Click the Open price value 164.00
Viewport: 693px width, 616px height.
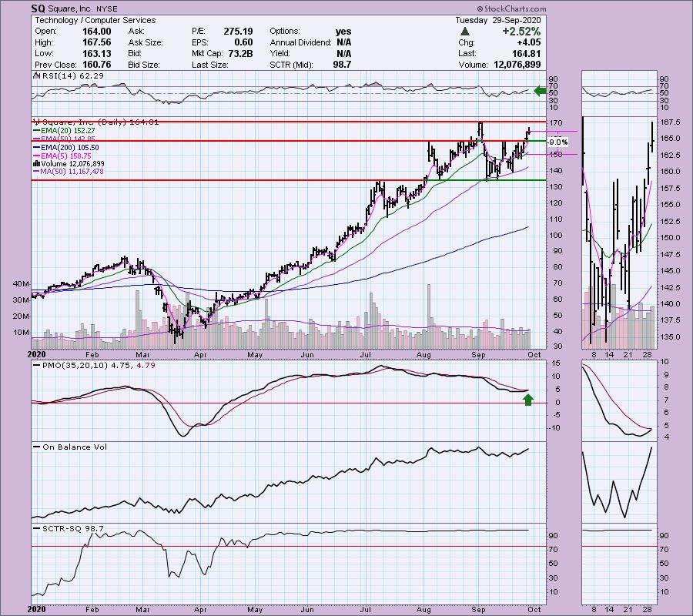click(x=97, y=32)
